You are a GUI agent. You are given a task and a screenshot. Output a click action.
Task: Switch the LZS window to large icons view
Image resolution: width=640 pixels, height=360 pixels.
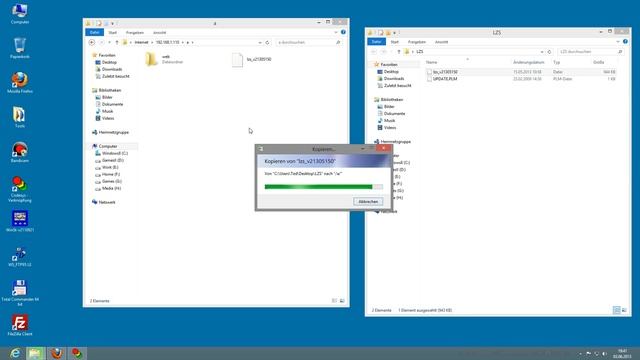click(624, 310)
